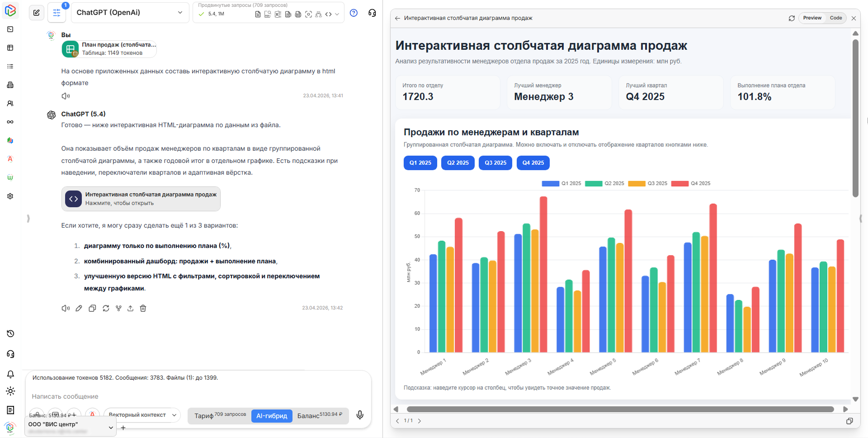868x438 pixels.
Task: Switch the AI-гибрид mode toggle
Action: point(271,416)
